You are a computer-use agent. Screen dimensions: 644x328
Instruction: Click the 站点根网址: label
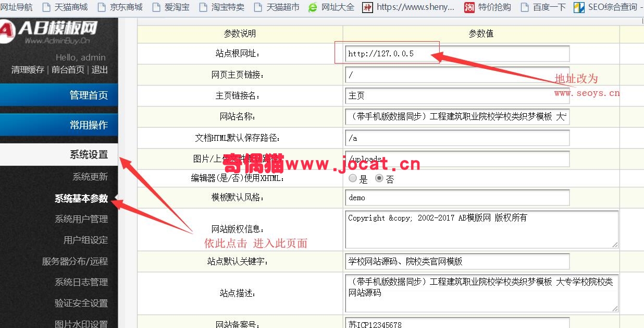pos(238,54)
